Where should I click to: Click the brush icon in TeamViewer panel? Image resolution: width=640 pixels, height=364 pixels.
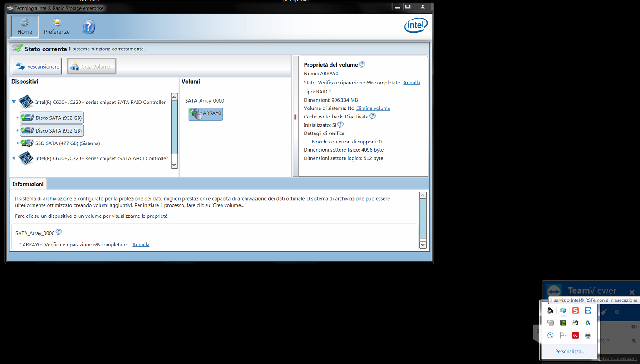coord(604,312)
